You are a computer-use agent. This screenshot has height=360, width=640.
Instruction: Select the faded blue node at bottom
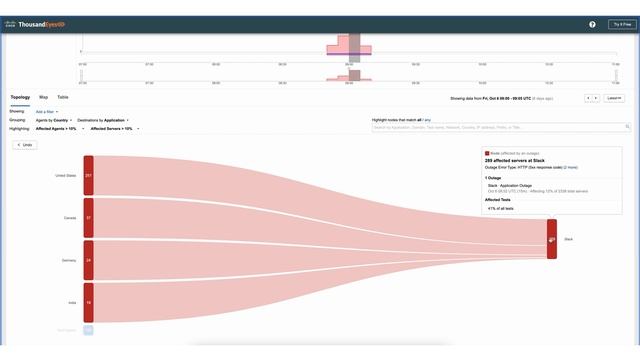(88, 330)
